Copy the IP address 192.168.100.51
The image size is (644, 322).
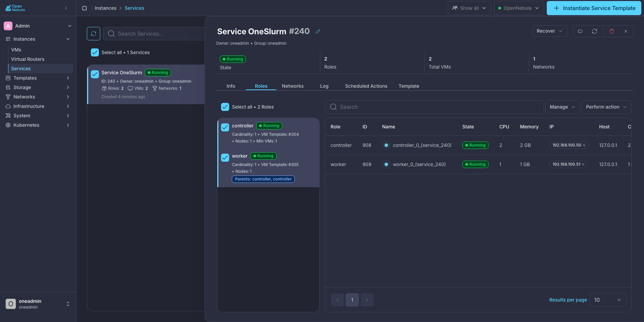coord(583,165)
